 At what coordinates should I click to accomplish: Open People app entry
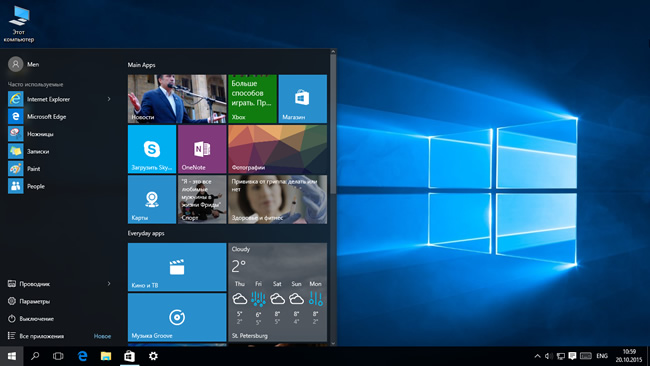pos(60,186)
